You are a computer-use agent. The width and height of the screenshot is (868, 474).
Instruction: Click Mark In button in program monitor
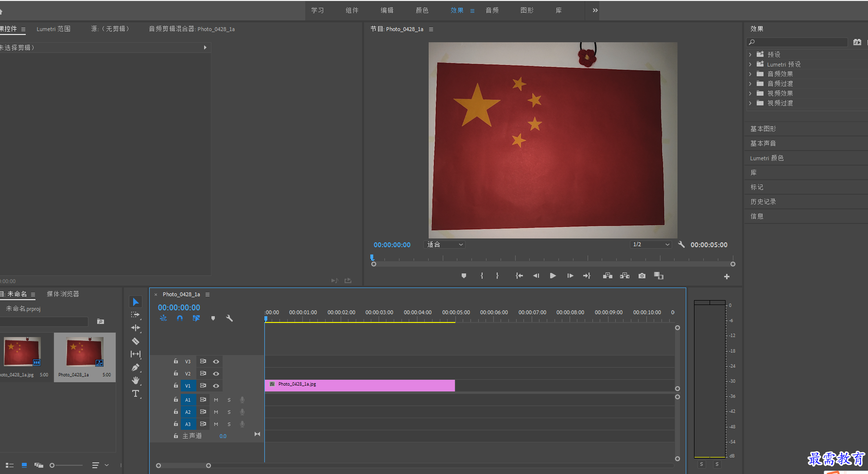(x=482, y=276)
